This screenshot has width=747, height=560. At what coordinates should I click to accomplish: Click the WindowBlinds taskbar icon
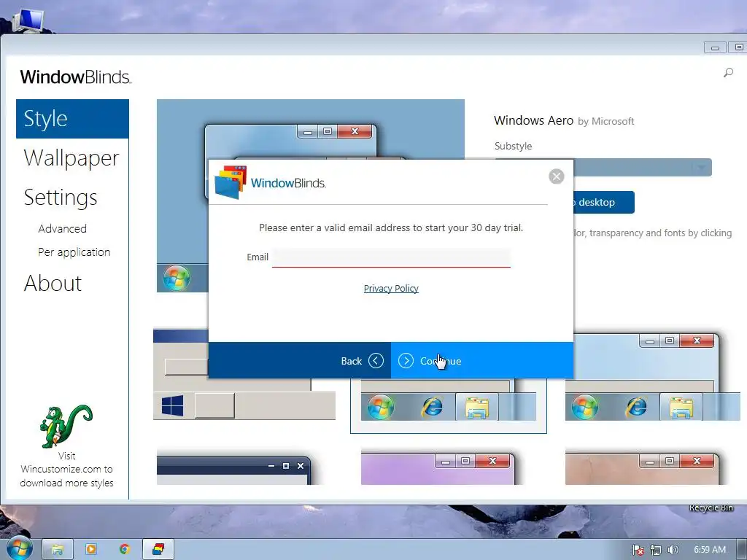pyautogui.click(x=158, y=550)
